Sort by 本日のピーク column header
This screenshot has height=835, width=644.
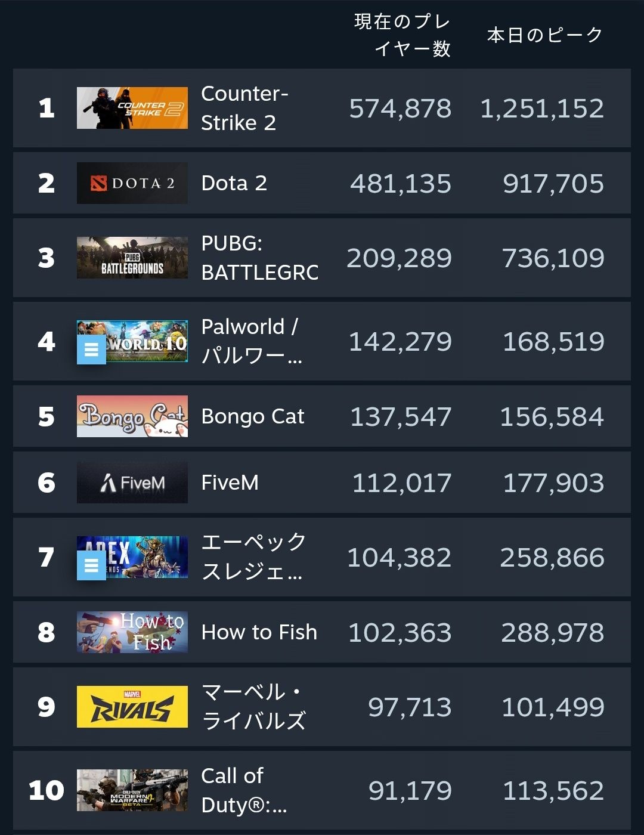tap(545, 35)
